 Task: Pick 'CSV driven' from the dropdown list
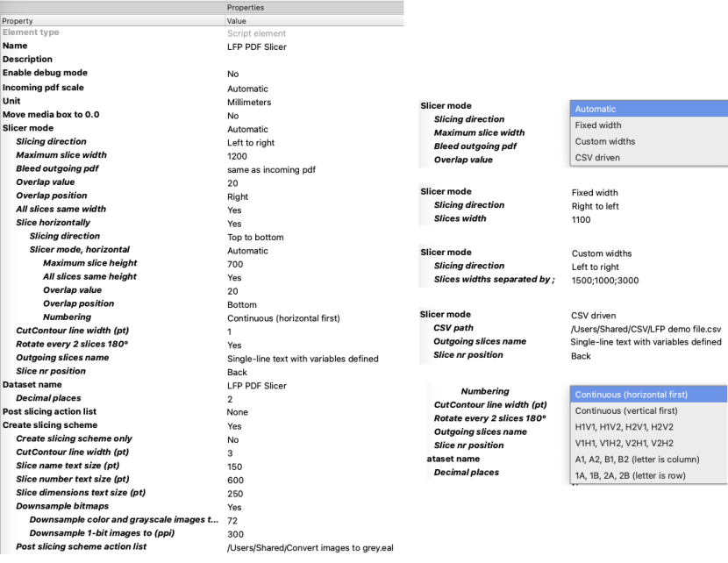click(598, 158)
